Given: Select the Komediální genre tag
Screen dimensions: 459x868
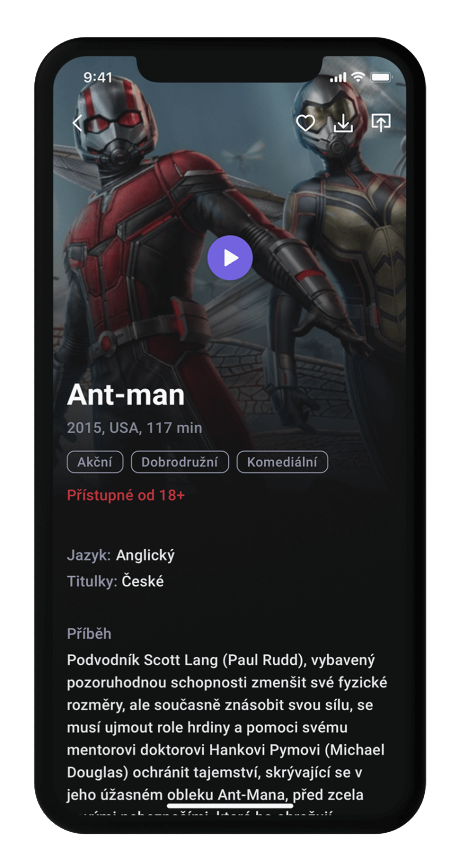Looking at the screenshot, I should 282,462.
